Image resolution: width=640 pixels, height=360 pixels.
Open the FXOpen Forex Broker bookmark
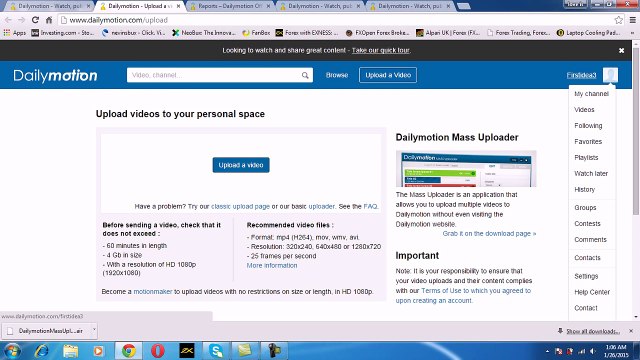(378, 33)
